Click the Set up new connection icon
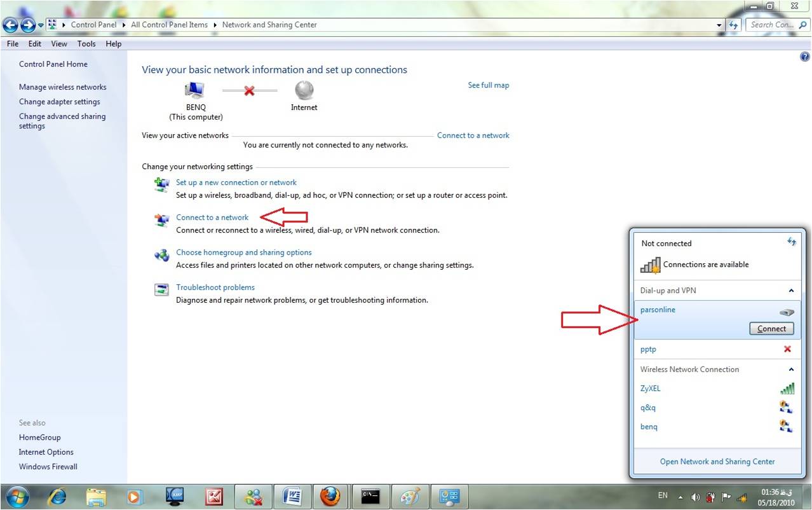Screen dimensions: 812x510 click(161, 185)
